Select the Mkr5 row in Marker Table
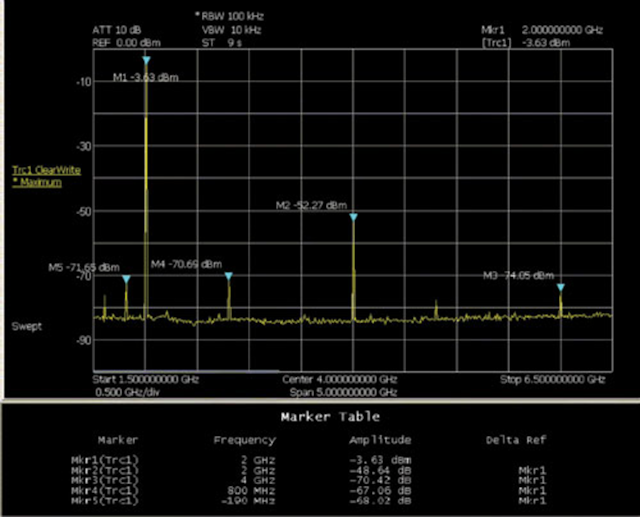 (308, 501)
